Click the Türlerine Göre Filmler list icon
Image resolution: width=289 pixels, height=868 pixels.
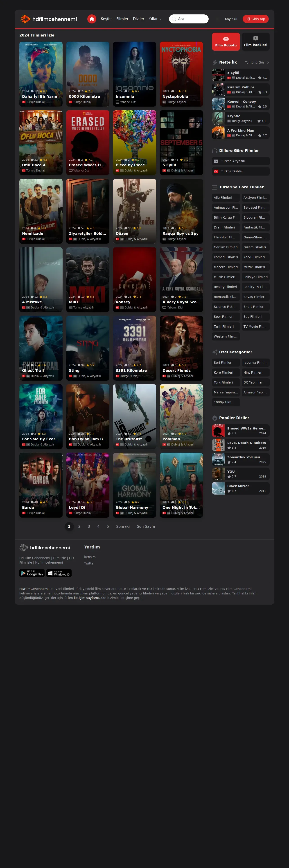pyautogui.click(x=215, y=187)
